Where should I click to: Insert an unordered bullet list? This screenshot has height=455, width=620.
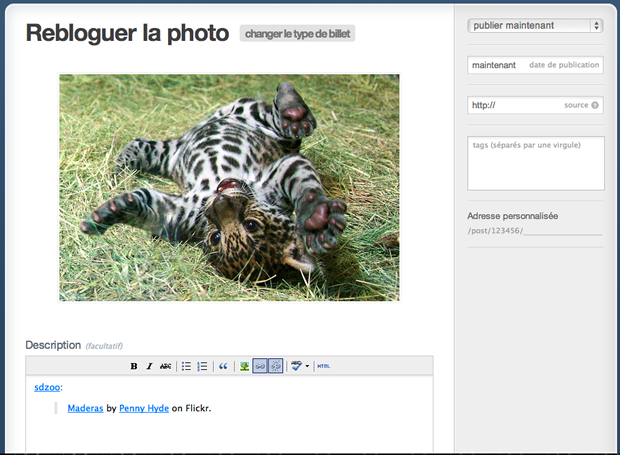tap(186, 366)
